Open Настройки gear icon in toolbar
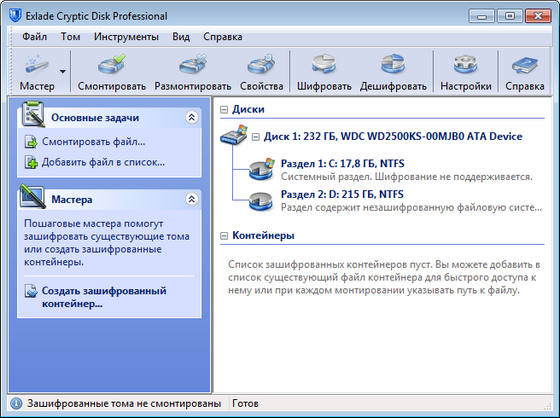 tap(466, 64)
